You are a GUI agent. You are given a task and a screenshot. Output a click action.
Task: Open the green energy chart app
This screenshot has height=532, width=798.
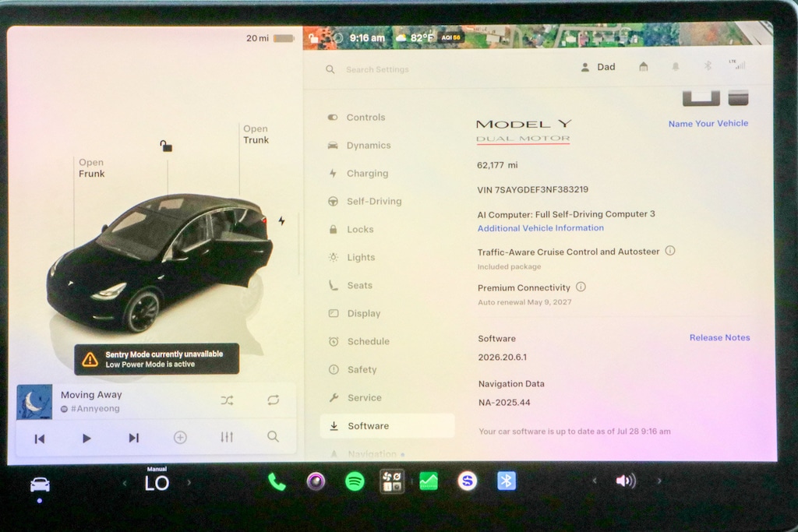click(429, 481)
